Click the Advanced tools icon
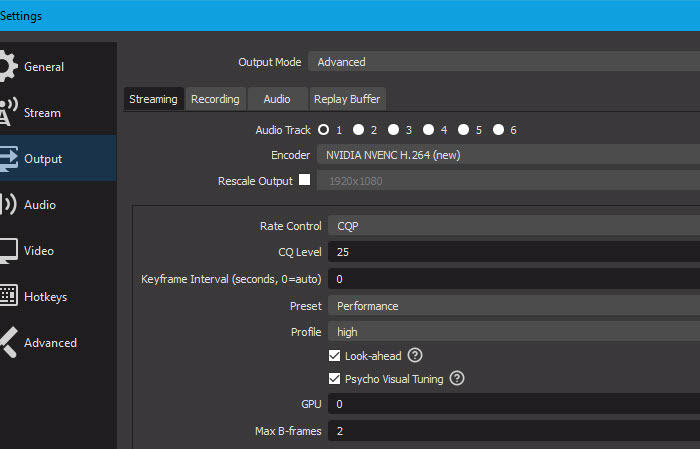The height and width of the screenshot is (449, 700). [8, 342]
